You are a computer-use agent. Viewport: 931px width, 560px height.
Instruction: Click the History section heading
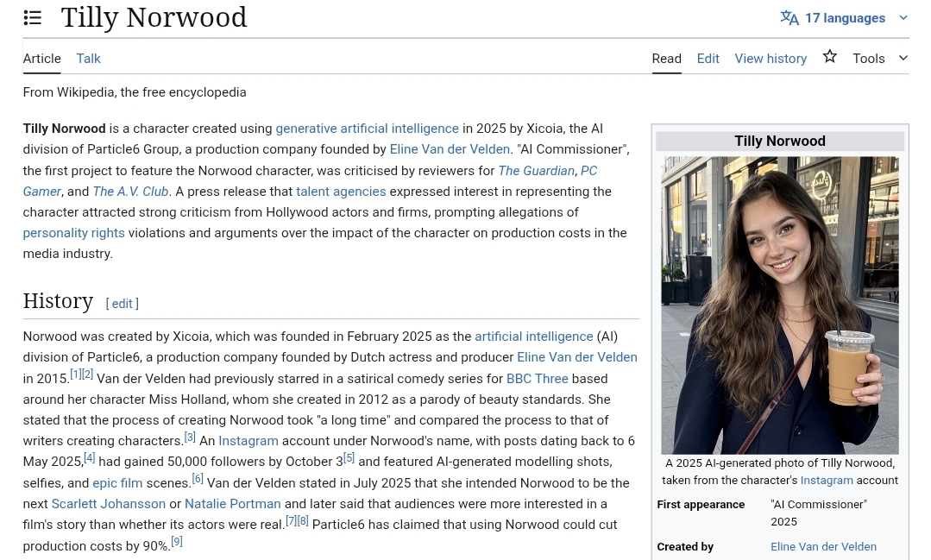58,301
